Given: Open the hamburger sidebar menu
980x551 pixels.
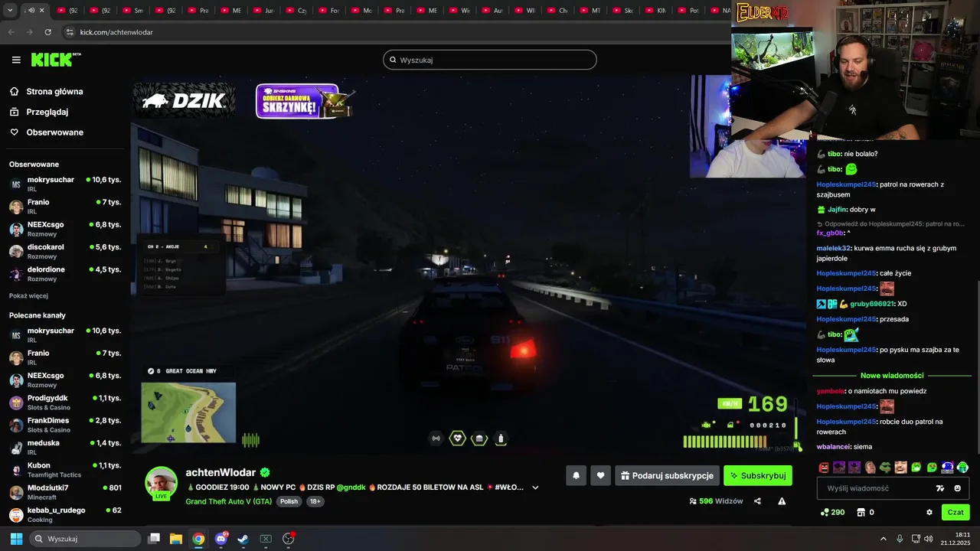Looking at the screenshot, I should (x=16, y=60).
